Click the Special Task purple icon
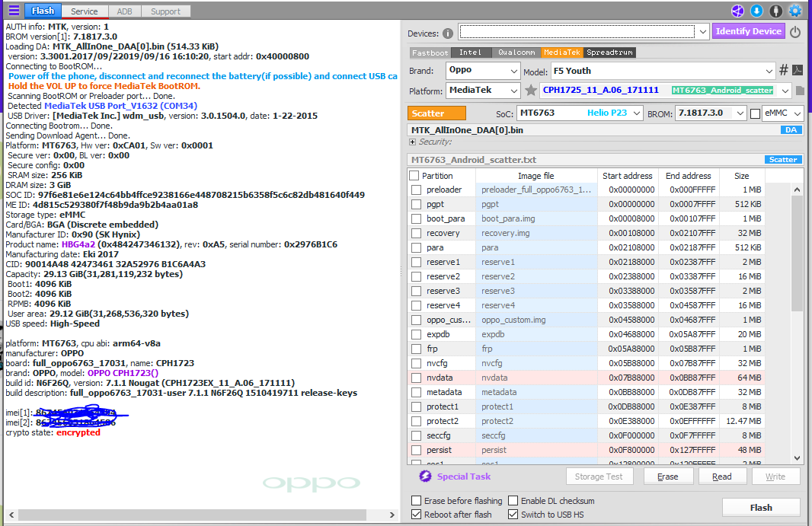The height and width of the screenshot is (526, 812). (x=425, y=477)
